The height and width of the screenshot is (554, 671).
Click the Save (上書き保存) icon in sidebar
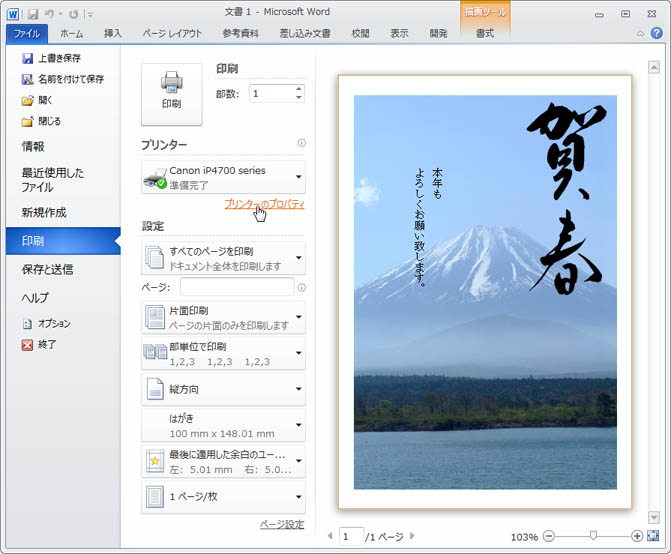[x=28, y=59]
